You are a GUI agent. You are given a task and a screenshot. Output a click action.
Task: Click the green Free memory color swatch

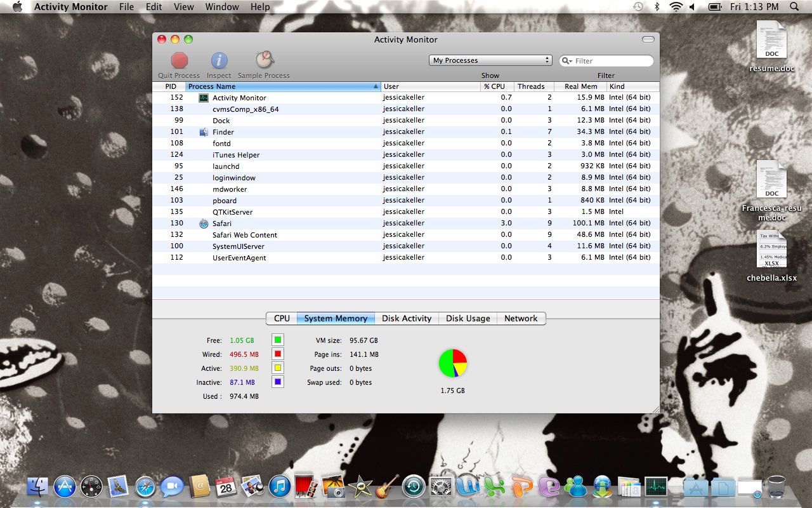pyautogui.click(x=277, y=340)
